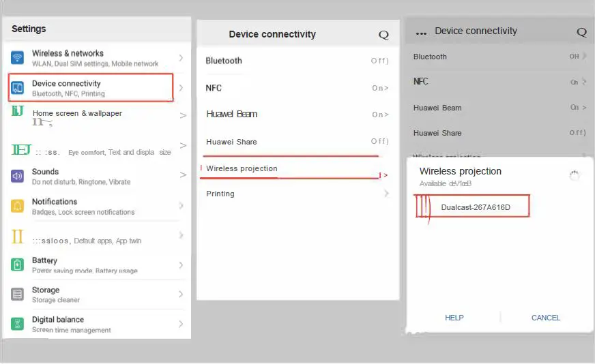Open Bluetooth setting showing Off
This screenshot has width=595, height=364.
(x=297, y=61)
